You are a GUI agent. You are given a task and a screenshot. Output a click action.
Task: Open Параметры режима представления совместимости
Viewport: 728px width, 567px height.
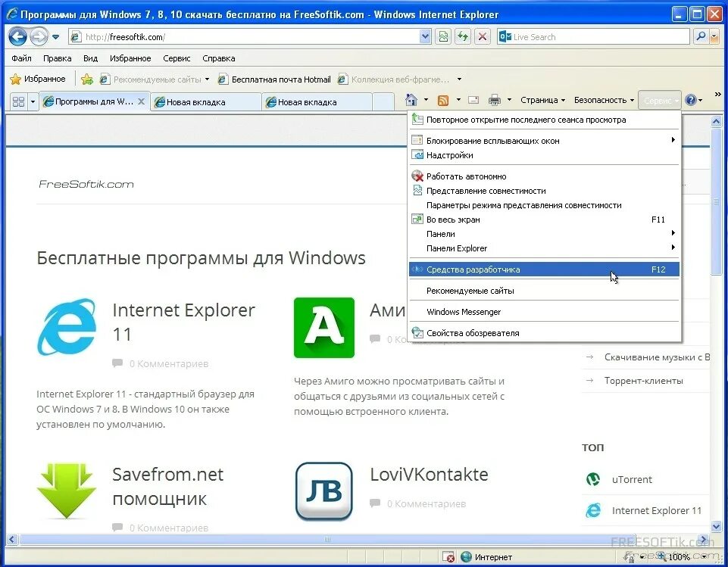[544, 205]
